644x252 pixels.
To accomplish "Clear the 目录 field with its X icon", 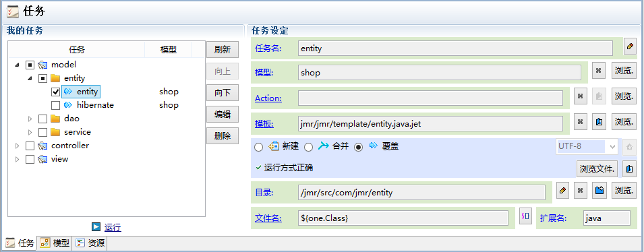I will [x=580, y=191].
